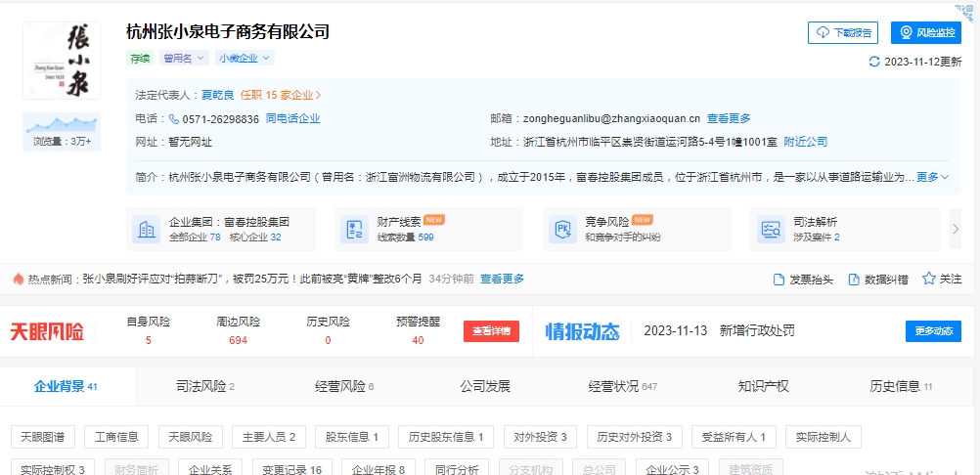980x475 pixels.
Task: Click the phone icon beside 0571-26298836
Action: click(x=174, y=118)
